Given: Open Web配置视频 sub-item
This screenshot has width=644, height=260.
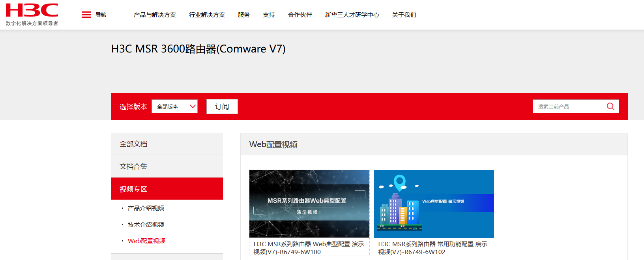Looking at the screenshot, I should [x=146, y=241].
